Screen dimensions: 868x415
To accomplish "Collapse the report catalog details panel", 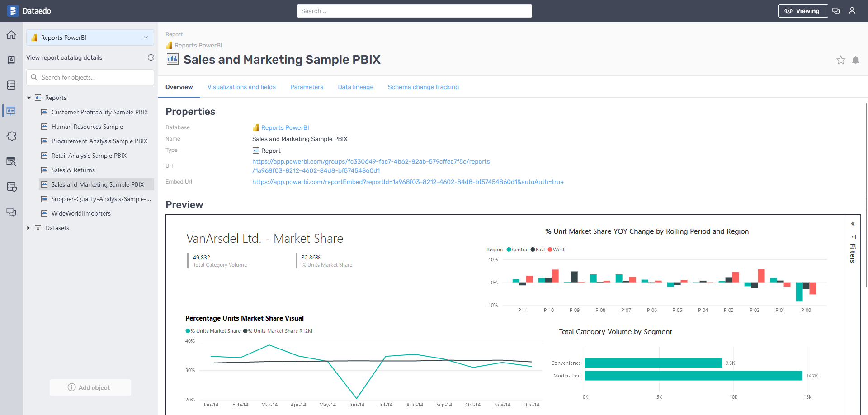I will (151, 57).
